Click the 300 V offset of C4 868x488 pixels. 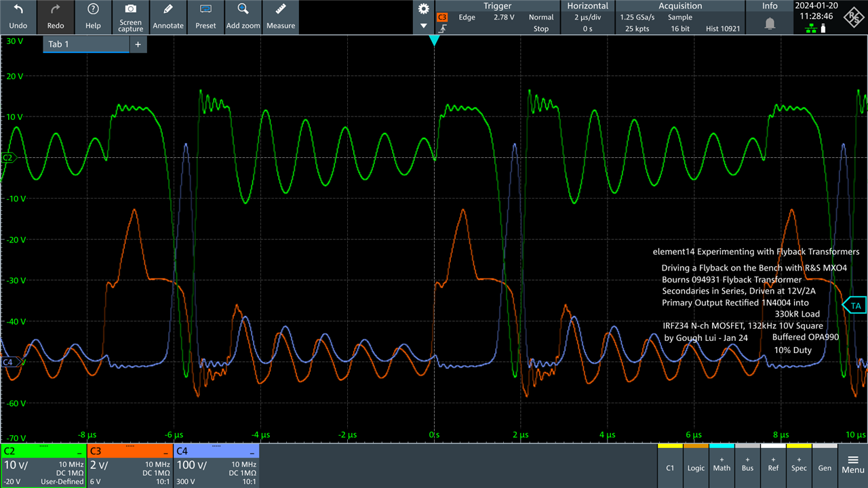[187, 482]
